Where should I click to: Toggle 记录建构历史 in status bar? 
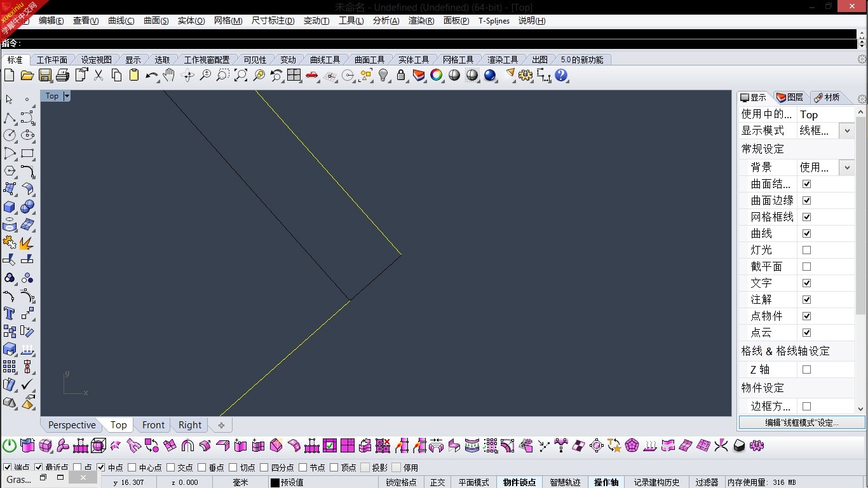tap(656, 482)
